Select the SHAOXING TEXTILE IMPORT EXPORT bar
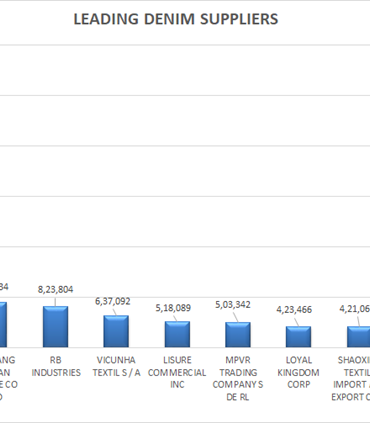Viewport: 370px width, 423px height. pos(358,337)
